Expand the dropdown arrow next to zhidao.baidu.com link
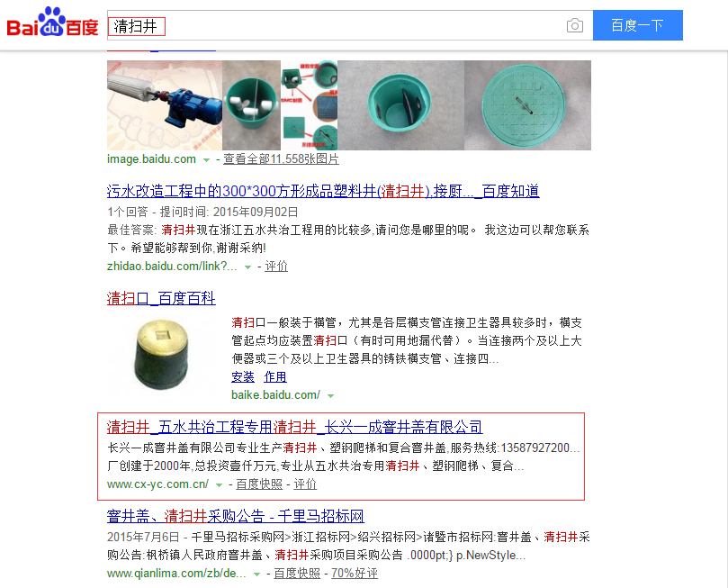 (x=248, y=267)
